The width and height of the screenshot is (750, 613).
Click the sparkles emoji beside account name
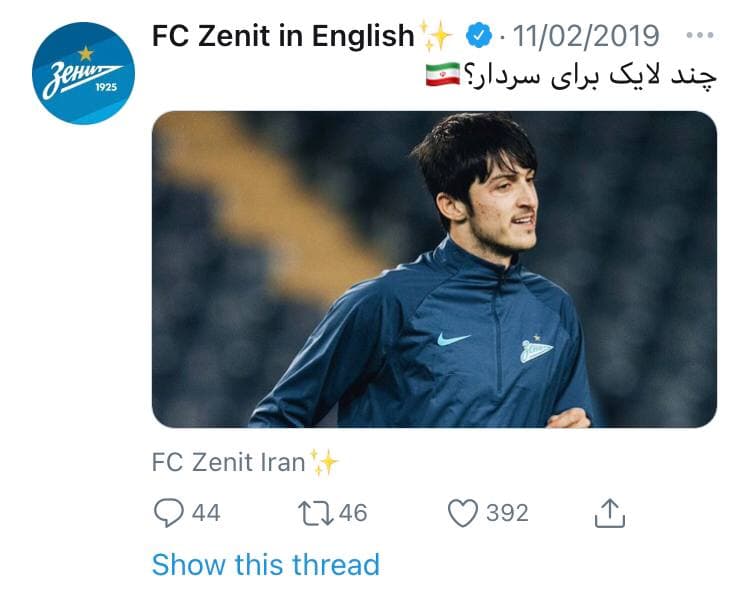[x=435, y=35]
